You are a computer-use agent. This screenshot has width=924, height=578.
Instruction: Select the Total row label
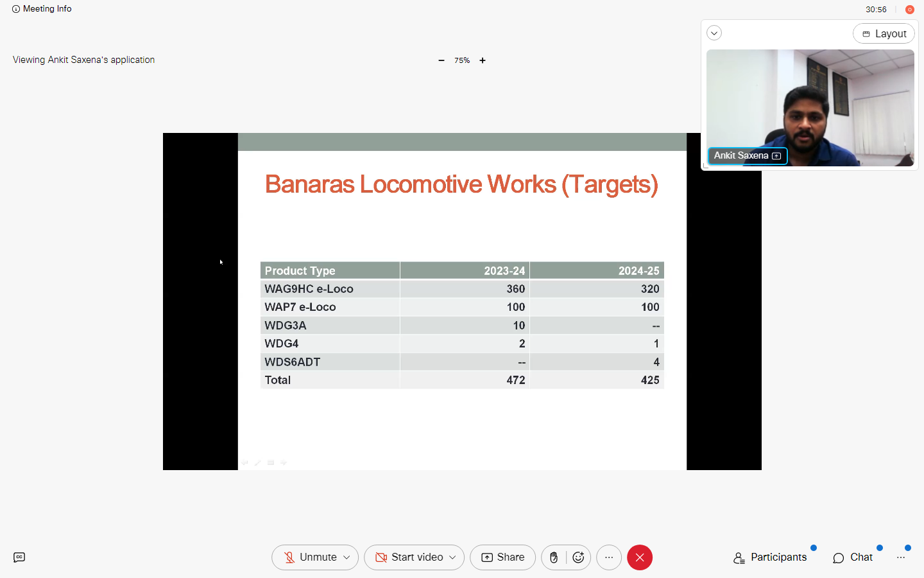[278, 380]
